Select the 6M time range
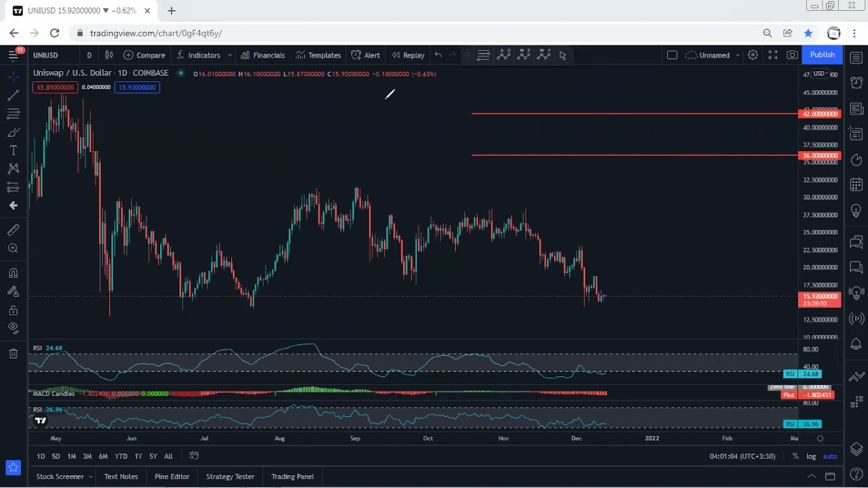Viewport: 868px width, 488px height. point(103,456)
